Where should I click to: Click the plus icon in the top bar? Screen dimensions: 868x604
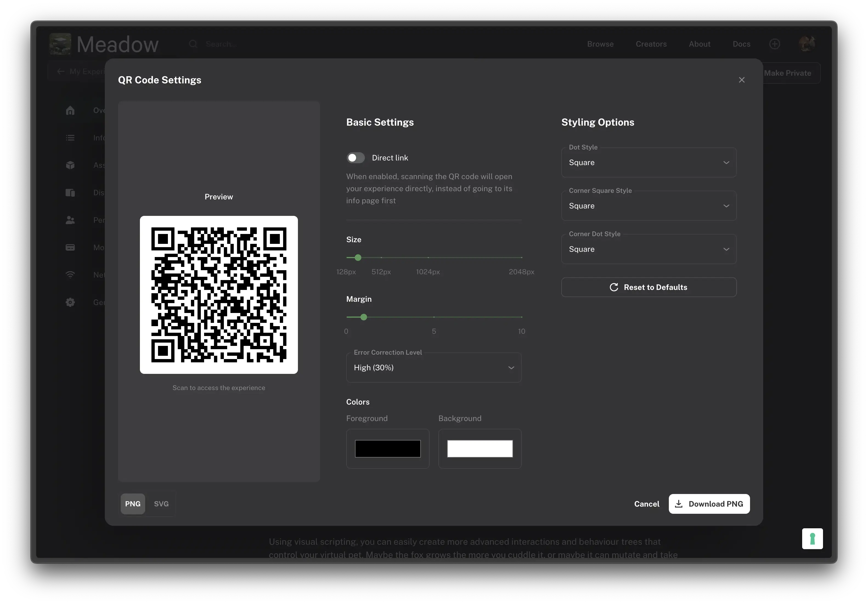point(775,44)
